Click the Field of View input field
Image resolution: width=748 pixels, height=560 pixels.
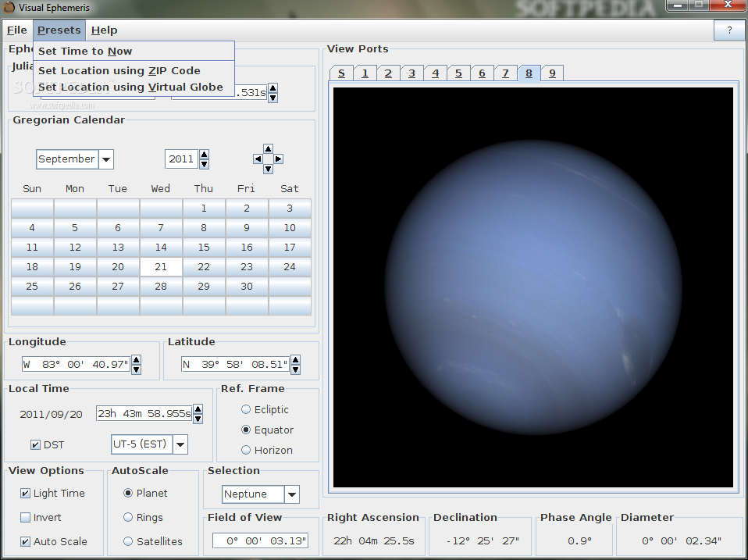[261, 541]
